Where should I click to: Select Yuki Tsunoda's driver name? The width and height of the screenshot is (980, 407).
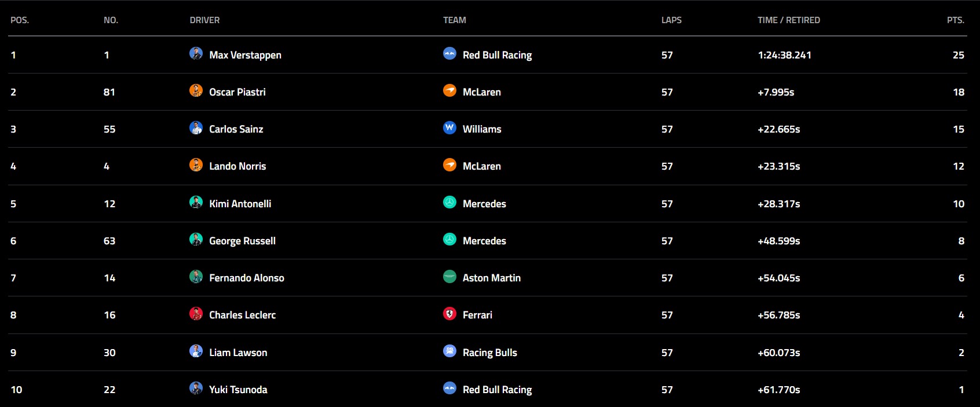(x=238, y=390)
